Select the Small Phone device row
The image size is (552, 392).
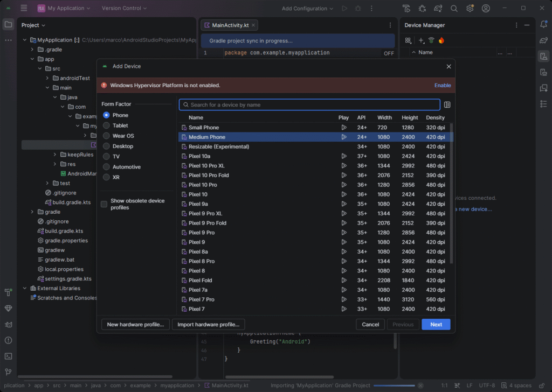tap(315, 127)
